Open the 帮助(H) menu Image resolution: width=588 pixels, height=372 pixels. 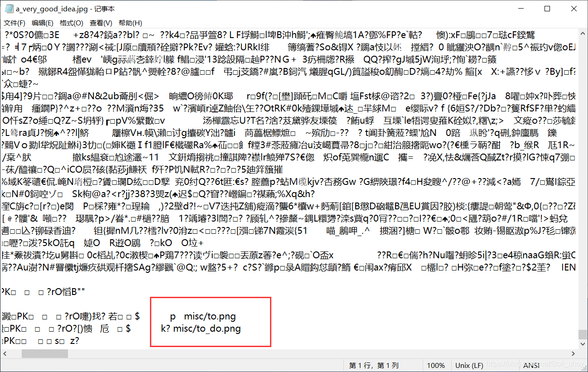click(x=130, y=23)
